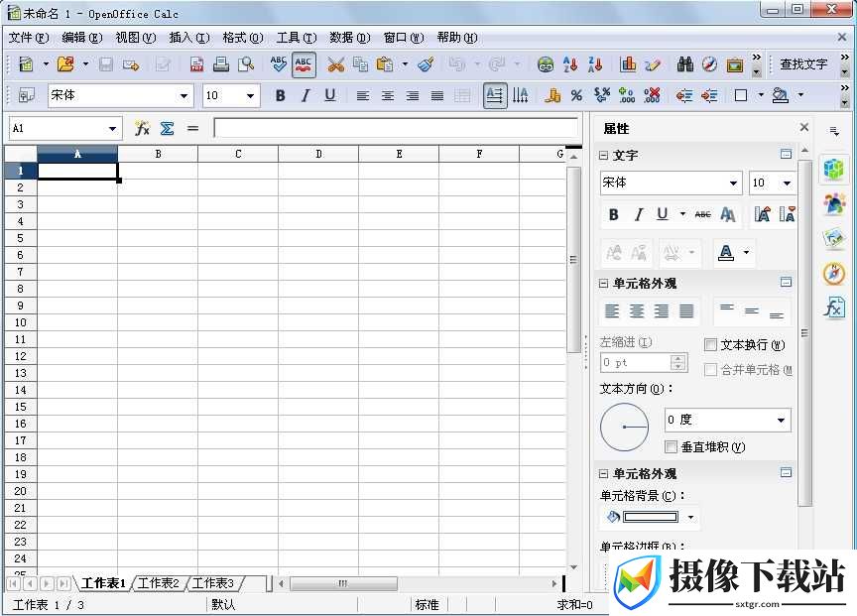Toggle strikethrough in the 属性 sidebar
Screen dimensions: 857x616
[x=703, y=215]
